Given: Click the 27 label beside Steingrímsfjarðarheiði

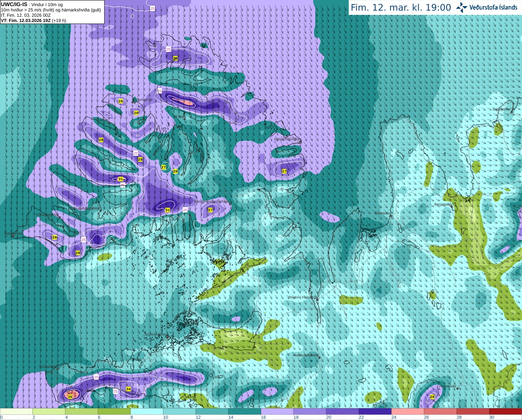Looking at the screenshot, I should pyautogui.click(x=210, y=210).
